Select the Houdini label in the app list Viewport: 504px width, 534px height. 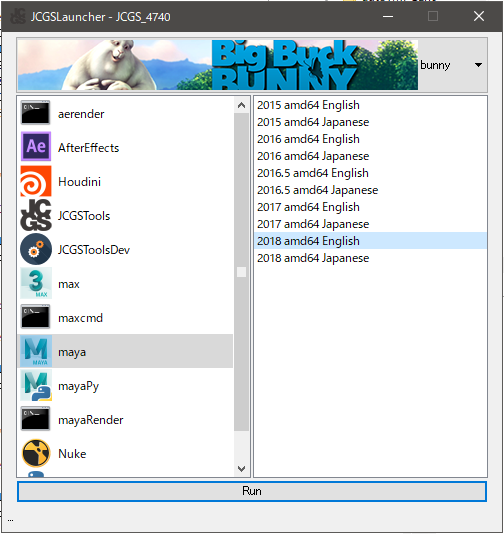point(79,182)
